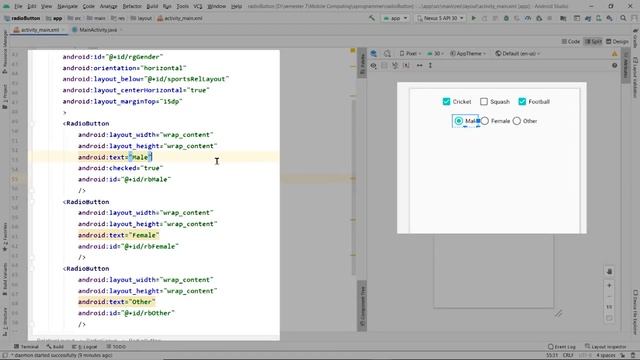
Task: Click the Debug app bug icon
Action: 506,18
